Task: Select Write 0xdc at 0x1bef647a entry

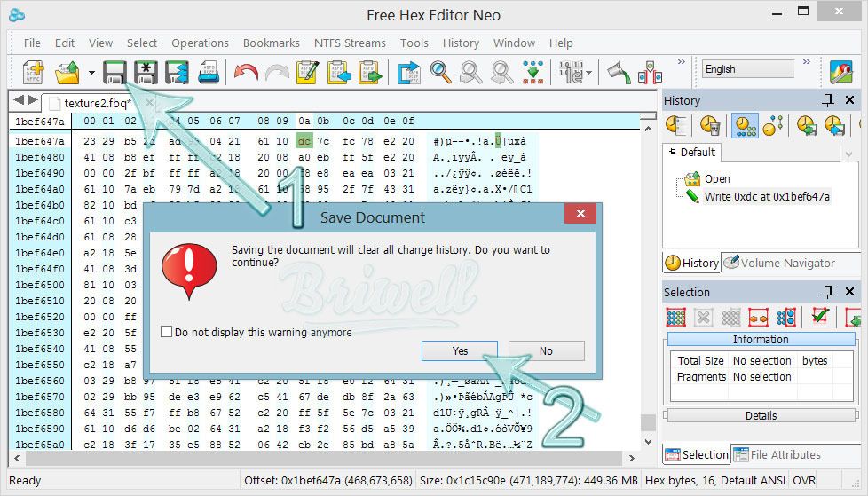Action: (x=767, y=196)
